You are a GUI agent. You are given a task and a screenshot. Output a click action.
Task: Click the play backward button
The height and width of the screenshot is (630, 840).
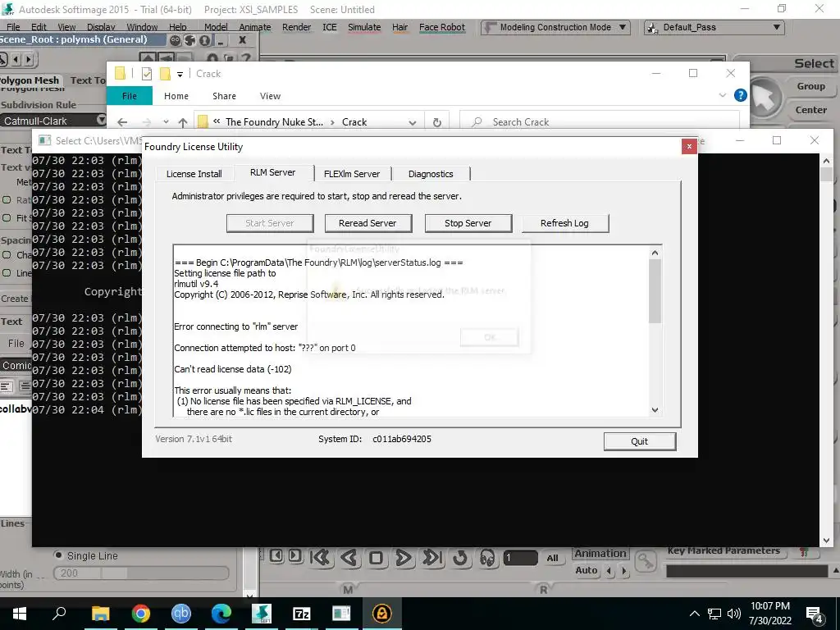coord(349,558)
